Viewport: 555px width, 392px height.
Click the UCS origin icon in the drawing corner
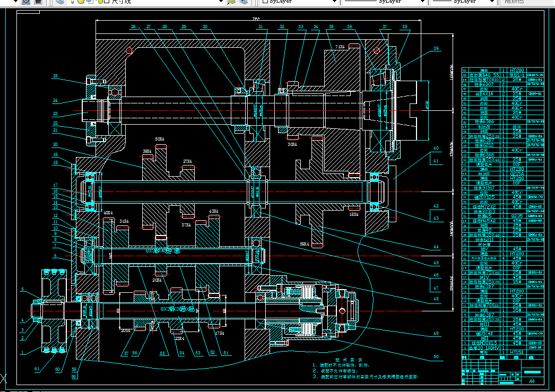tap(3, 378)
